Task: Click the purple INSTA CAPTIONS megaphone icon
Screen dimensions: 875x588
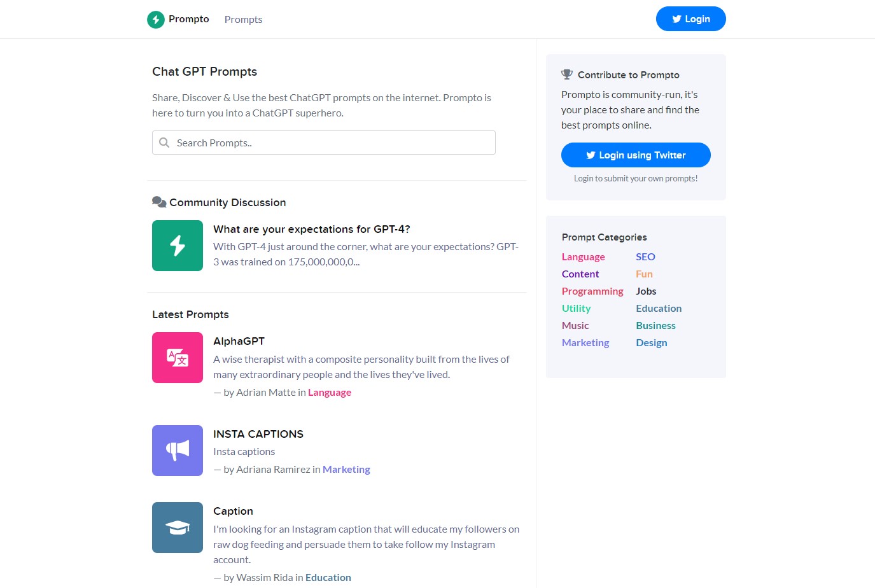Action: click(x=178, y=451)
